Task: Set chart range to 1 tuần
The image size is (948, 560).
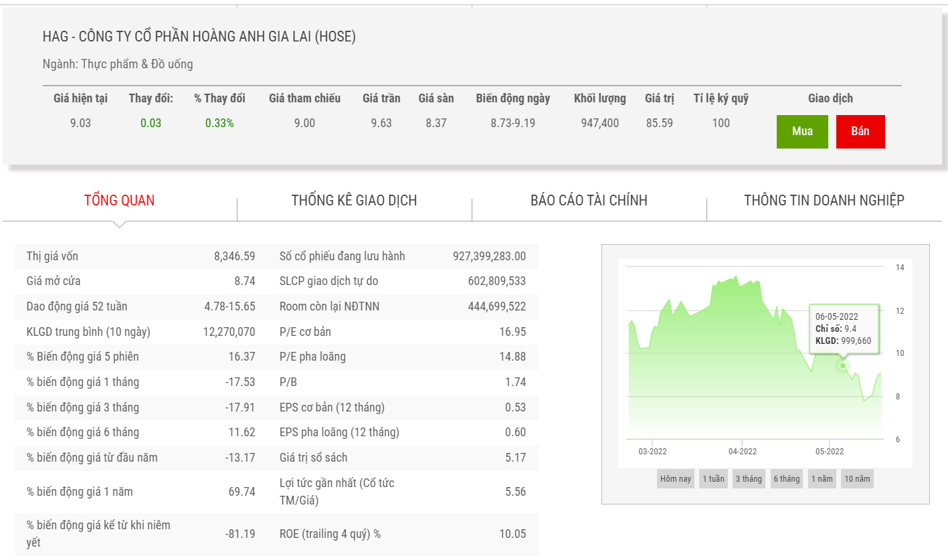Action: (713, 479)
